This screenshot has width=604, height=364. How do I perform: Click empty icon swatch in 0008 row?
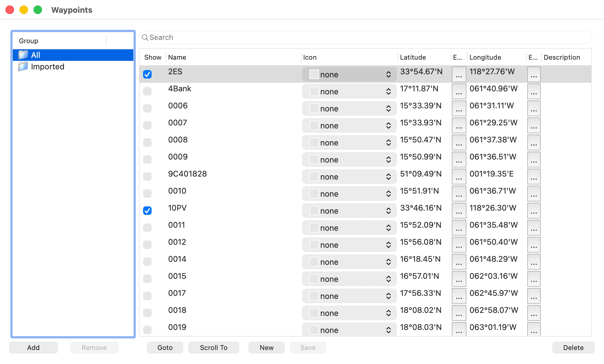314,142
